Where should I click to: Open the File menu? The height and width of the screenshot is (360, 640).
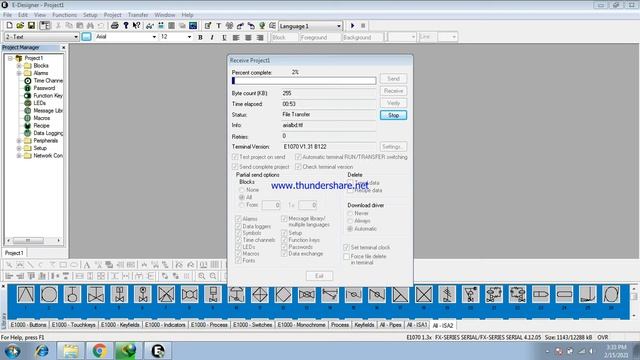pyautogui.click(x=7, y=15)
